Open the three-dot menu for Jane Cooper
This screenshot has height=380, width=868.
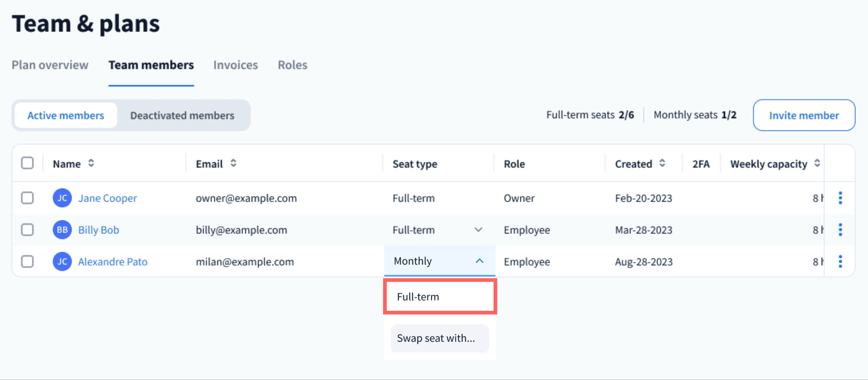point(840,198)
